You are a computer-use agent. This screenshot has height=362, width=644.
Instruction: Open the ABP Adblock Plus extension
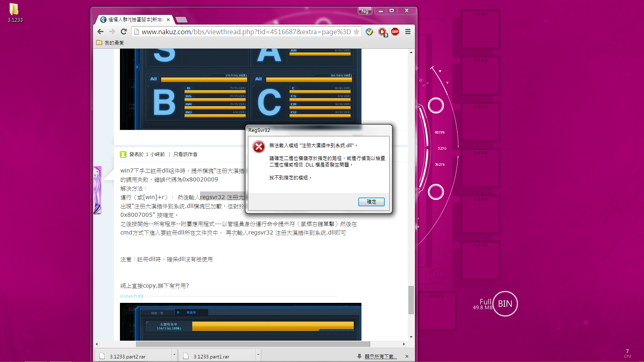click(x=395, y=32)
